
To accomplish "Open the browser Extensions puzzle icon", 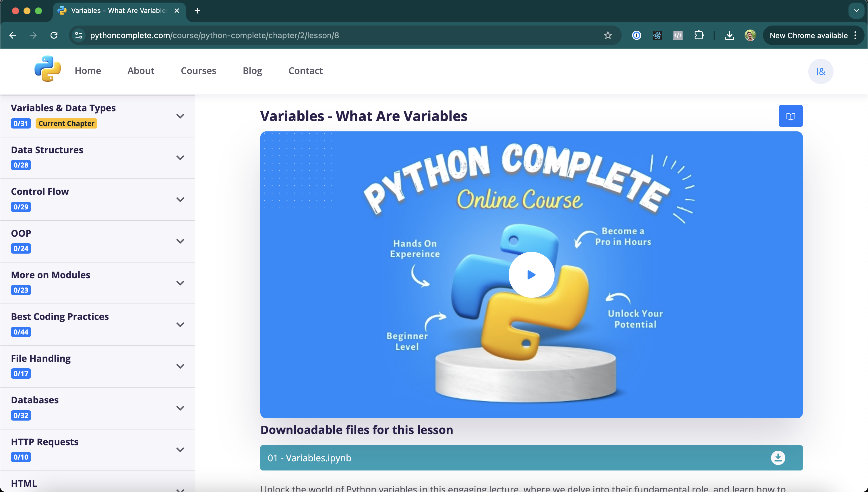I will coord(699,35).
